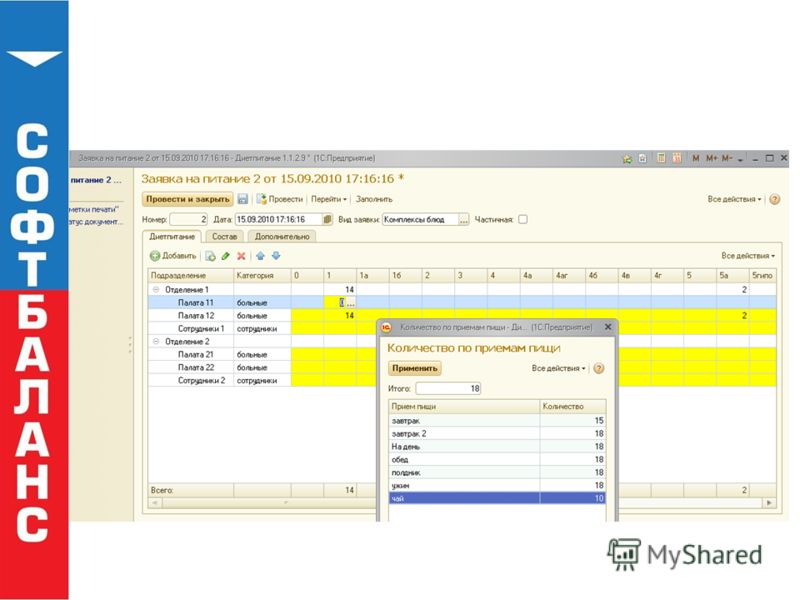Viewport: 800px width, 600px height.
Task: Open Все действия menu in the dialog
Action: click(x=558, y=368)
